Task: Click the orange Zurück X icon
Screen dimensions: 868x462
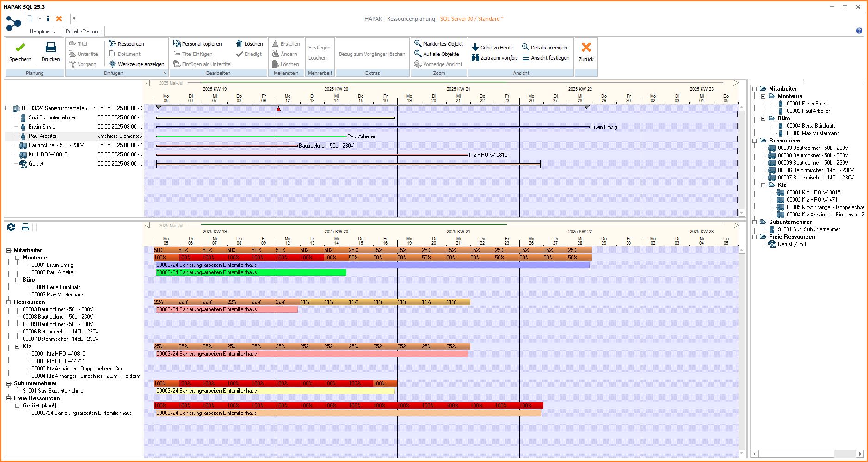Action: pyautogui.click(x=586, y=48)
